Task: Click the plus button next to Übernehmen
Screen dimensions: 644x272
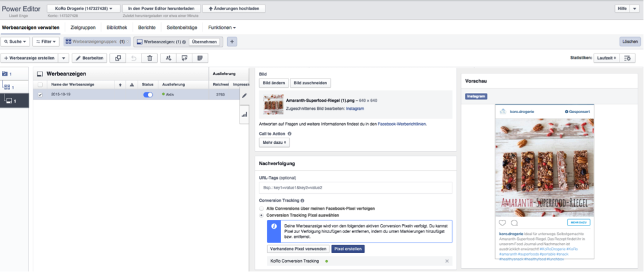Action: 231,41
